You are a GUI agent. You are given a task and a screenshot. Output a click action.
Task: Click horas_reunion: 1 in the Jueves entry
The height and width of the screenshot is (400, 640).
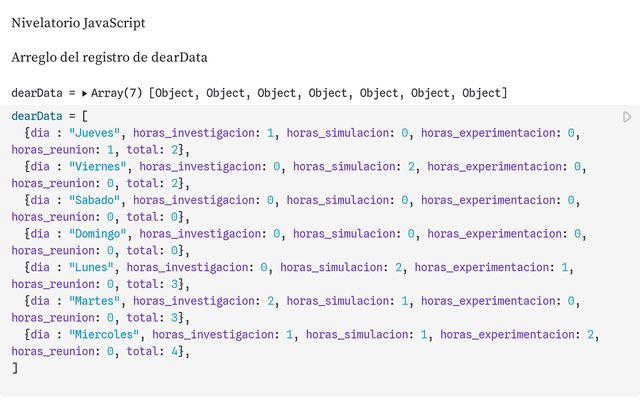pos(62,150)
